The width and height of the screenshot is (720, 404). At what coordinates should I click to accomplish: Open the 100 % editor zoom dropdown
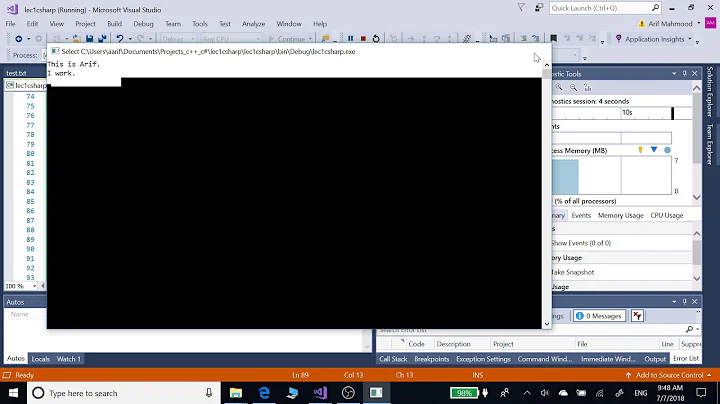[x=17, y=286]
